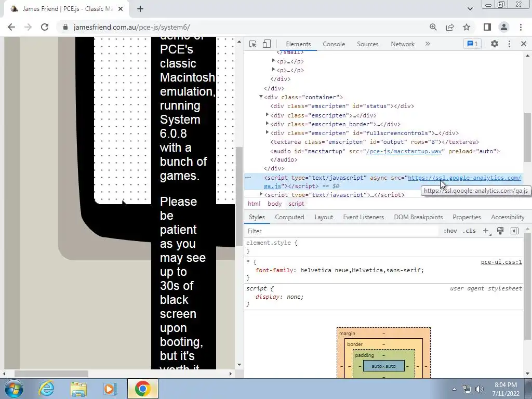Click the font-family declaration
The height and width of the screenshot is (399, 532).
tap(340, 270)
